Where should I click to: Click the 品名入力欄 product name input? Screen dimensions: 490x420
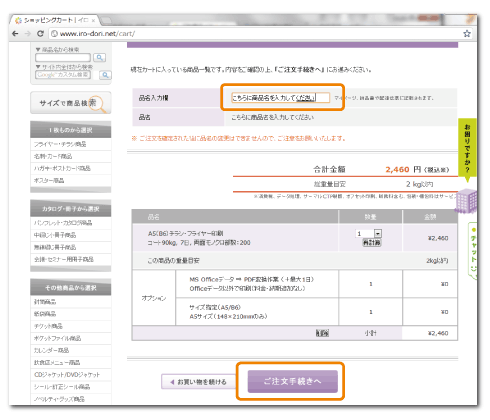click(x=280, y=98)
